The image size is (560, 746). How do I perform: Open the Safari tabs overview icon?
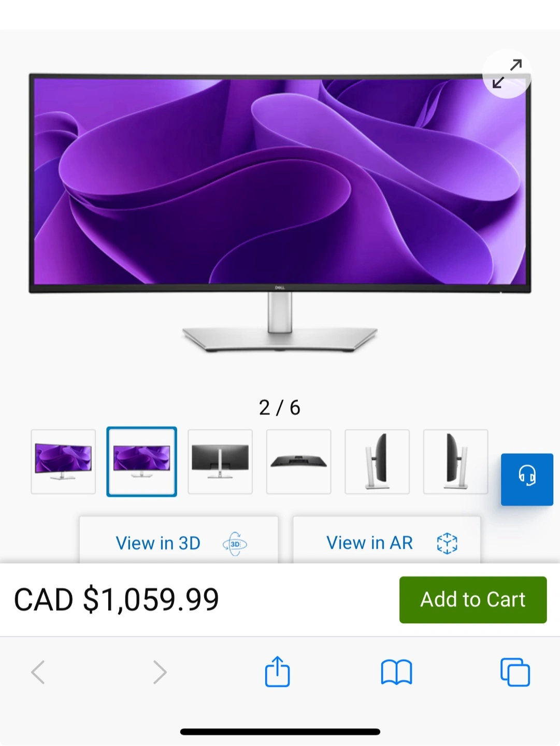point(515,672)
